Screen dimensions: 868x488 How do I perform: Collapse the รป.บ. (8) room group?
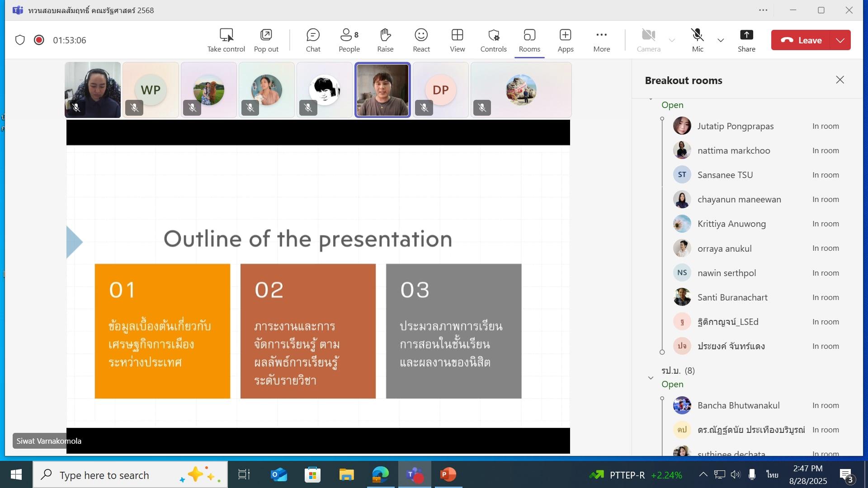[x=651, y=378]
